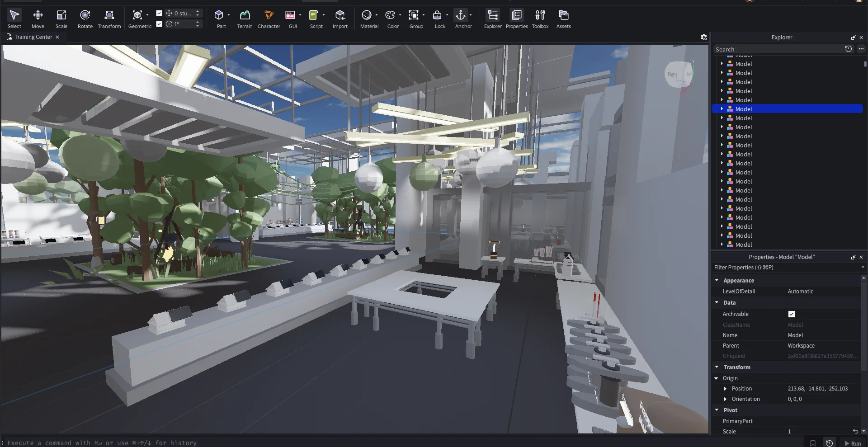Pick the Scale tool
Image resolution: width=868 pixels, height=447 pixels.
coord(61,19)
